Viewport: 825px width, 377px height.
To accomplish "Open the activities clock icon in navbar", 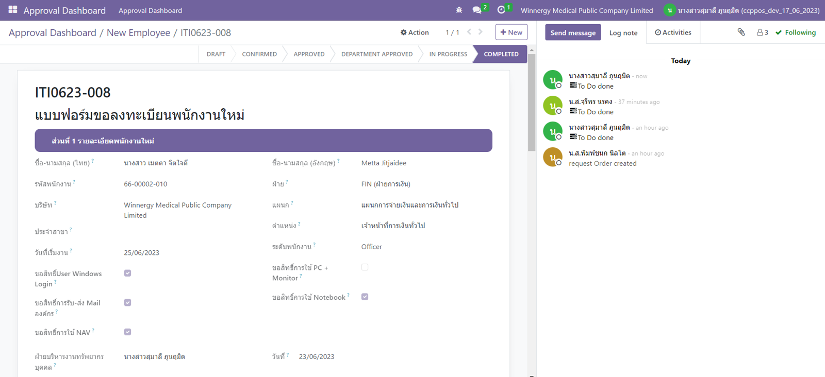I will (x=501, y=10).
